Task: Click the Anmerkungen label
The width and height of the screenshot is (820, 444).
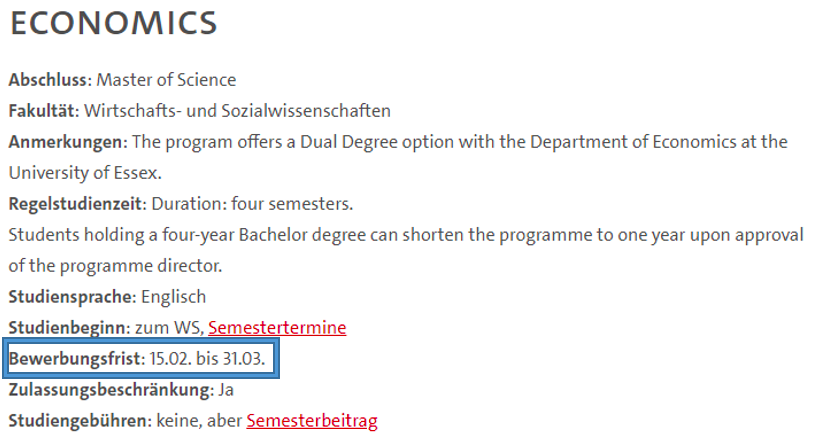Action: (x=68, y=142)
